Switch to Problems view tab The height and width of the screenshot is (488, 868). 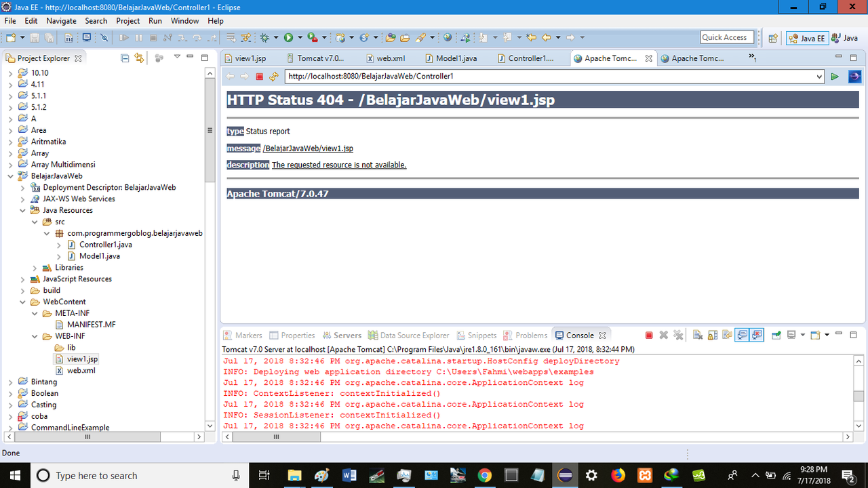pyautogui.click(x=525, y=335)
